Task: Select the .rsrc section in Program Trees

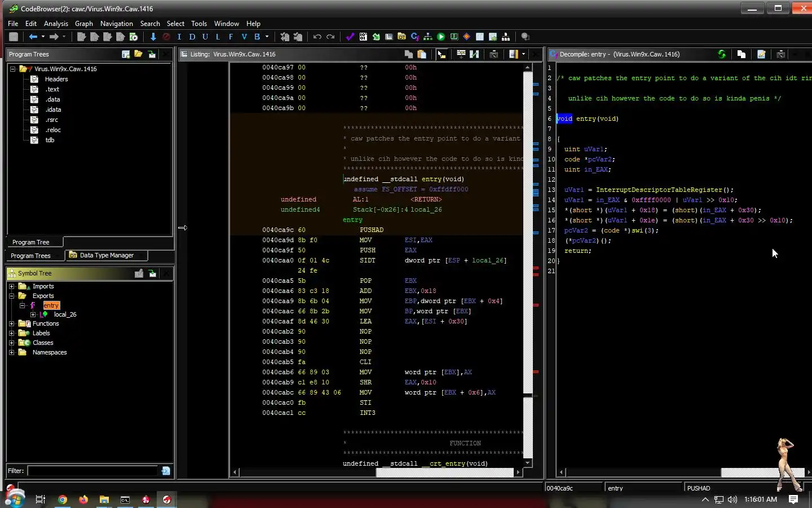Action: pyautogui.click(x=52, y=120)
